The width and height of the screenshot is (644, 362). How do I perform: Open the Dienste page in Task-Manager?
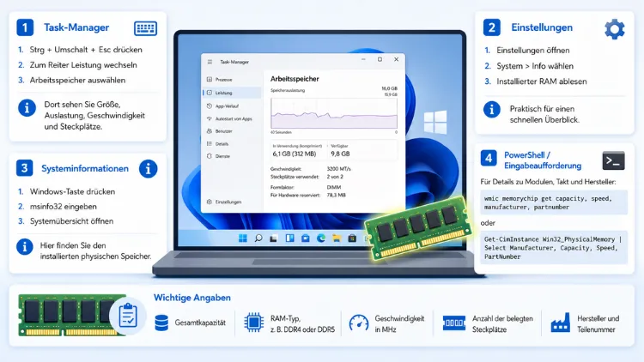click(x=218, y=156)
